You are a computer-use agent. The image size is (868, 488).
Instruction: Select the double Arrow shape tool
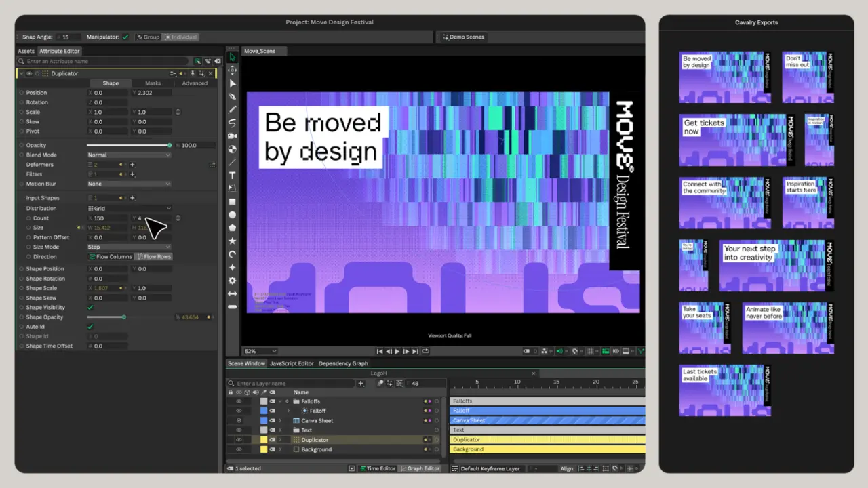(233, 293)
